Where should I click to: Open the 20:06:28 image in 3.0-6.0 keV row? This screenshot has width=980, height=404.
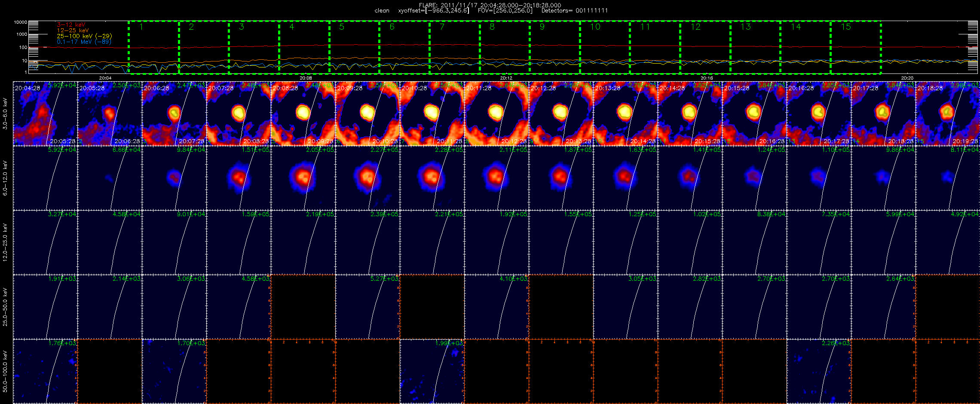(x=174, y=113)
